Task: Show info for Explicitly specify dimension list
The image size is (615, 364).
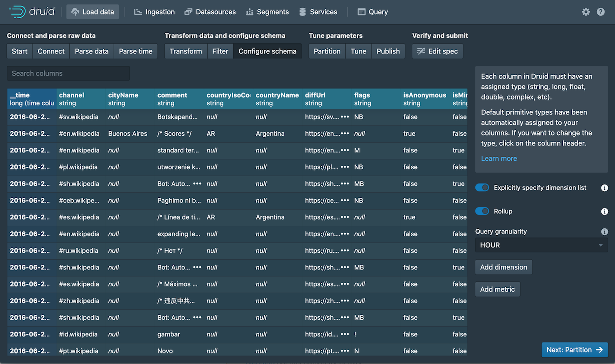Action: (605, 188)
